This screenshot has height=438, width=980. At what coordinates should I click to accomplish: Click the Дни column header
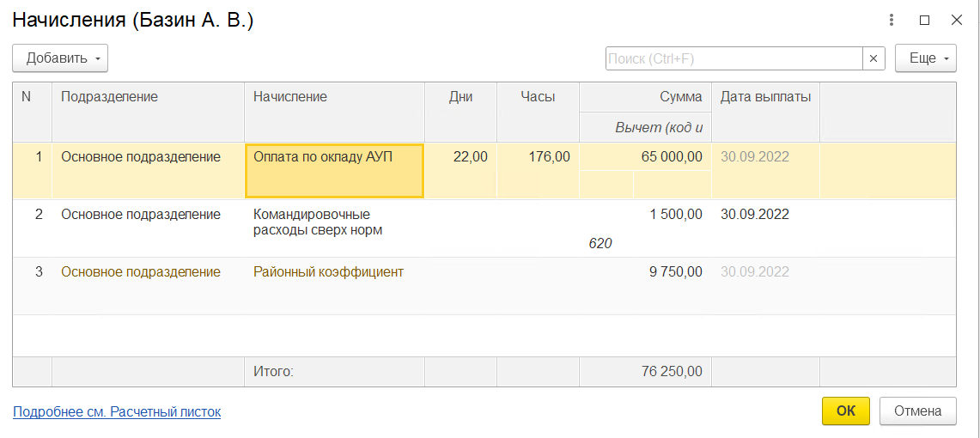coord(460,97)
